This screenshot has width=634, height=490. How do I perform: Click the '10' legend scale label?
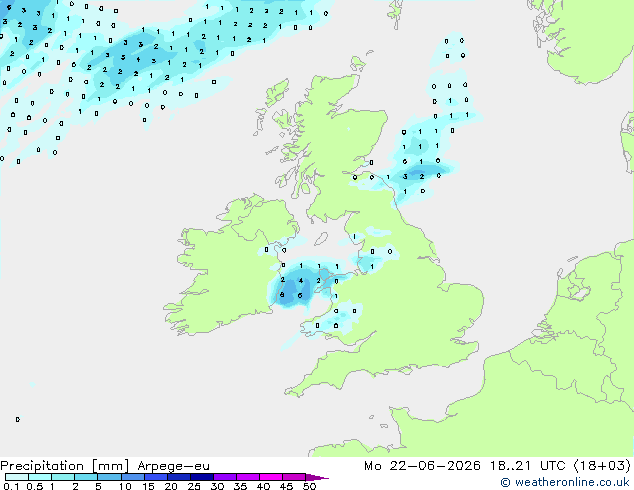click(x=125, y=486)
